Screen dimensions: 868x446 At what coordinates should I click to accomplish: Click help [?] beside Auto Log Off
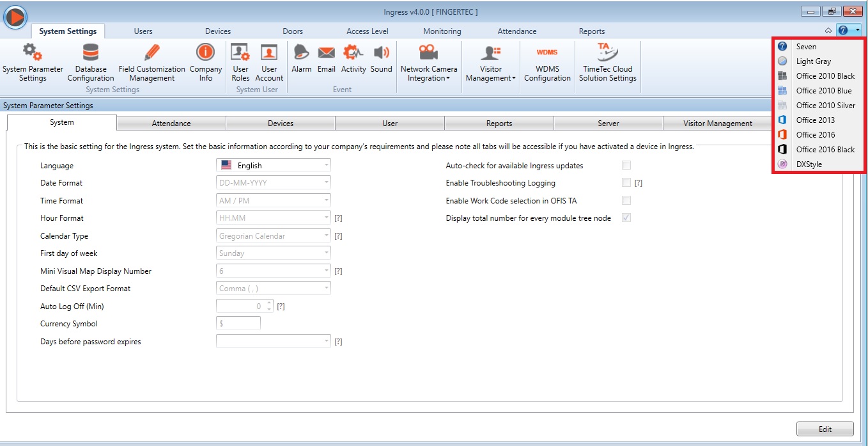coord(281,307)
